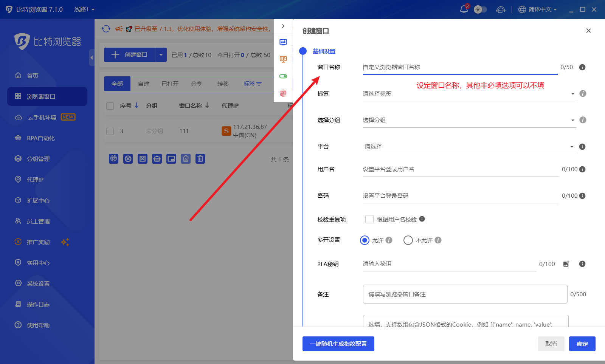This screenshot has width=605, height=364.
Task: Switch to the 自建 tab
Action: 144,84
